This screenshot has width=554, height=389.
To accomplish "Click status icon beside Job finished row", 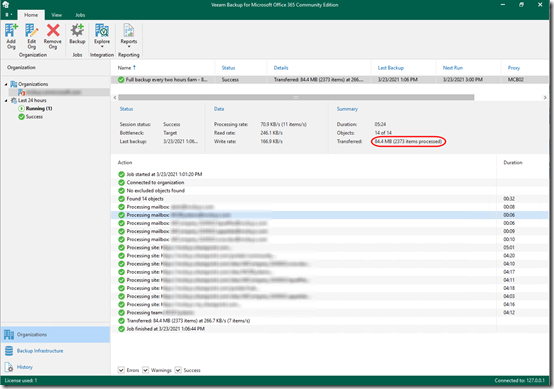I will tap(121, 329).
